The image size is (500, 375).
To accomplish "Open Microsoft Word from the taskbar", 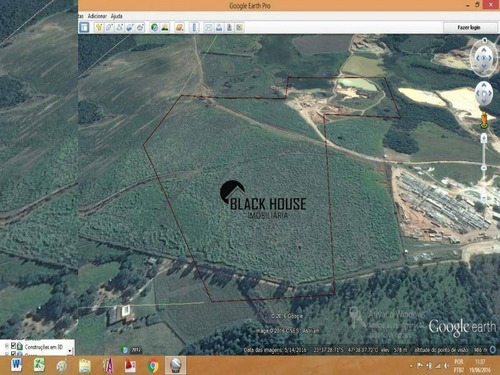I will (x=16, y=365).
